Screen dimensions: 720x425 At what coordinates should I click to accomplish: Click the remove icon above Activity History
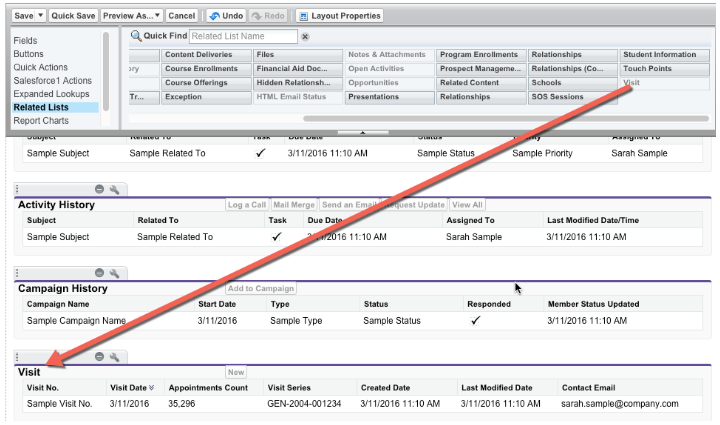tap(99, 189)
